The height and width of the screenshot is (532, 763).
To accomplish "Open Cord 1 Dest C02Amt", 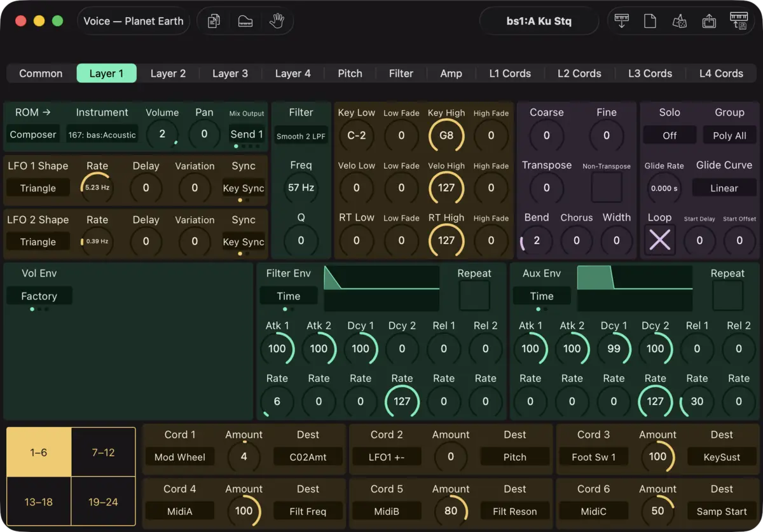I will [308, 456].
